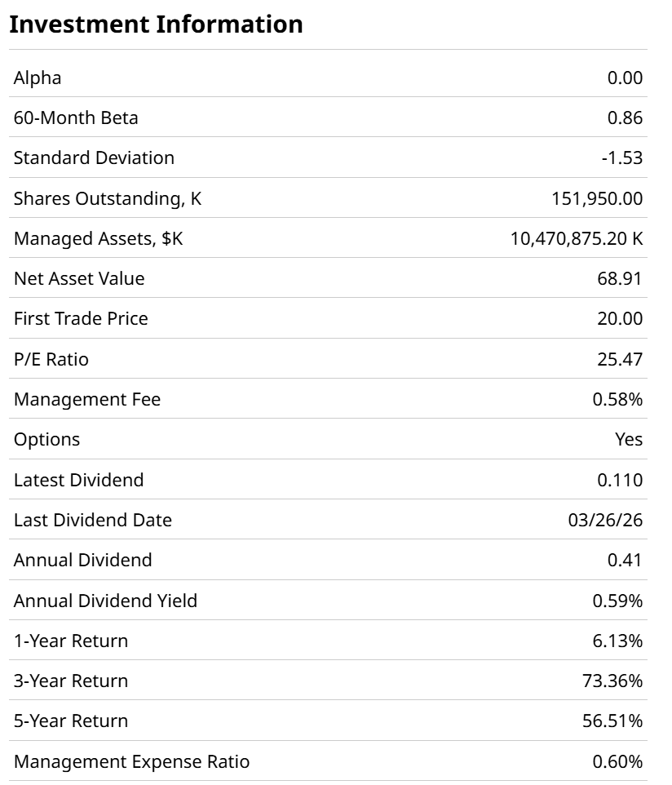The image size is (672, 785).
Task: Click the Management Expense Ratio value 0.60%
Action: point(617,761)
